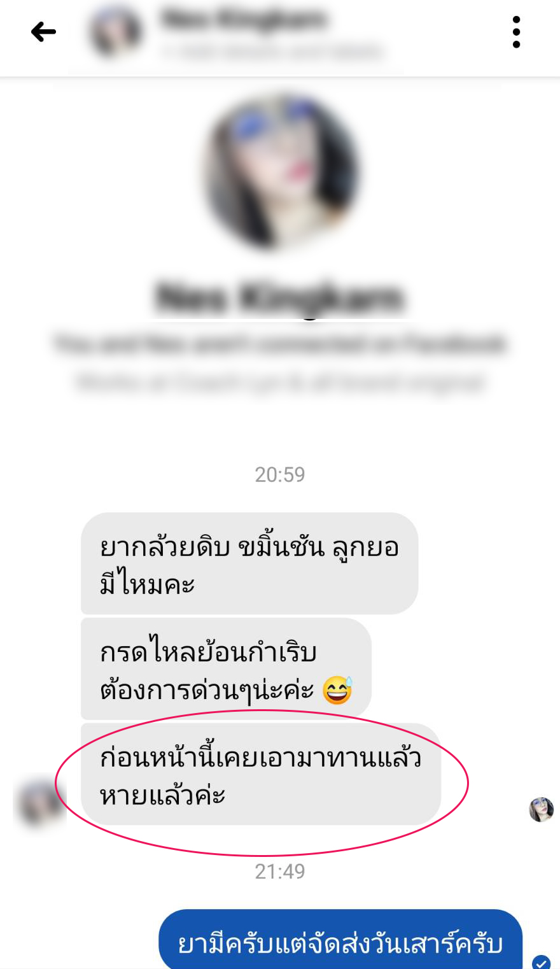Open the large blurred profile picture

[x=281, y=172]
